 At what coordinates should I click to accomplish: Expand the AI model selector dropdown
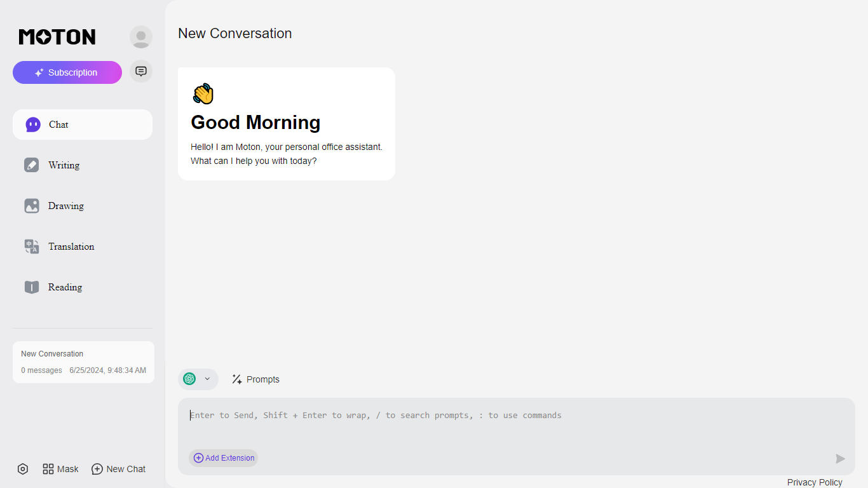tap(198, 379)
